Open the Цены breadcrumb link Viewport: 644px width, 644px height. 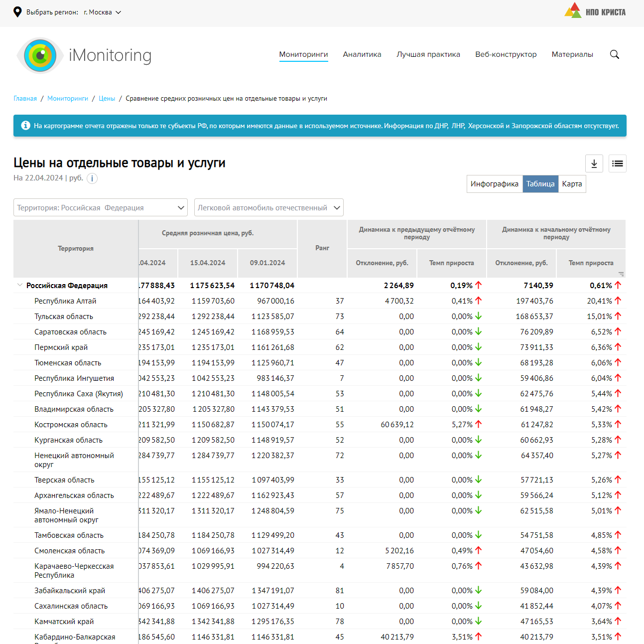pyautogui.click(x=107, y=99)
